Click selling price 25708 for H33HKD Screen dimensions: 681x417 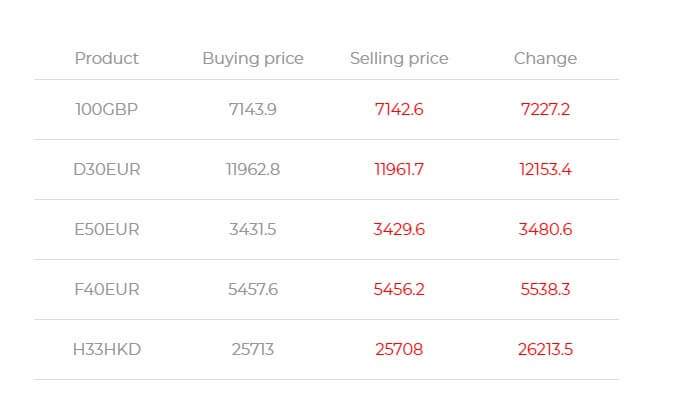click(x=399, y=349)
